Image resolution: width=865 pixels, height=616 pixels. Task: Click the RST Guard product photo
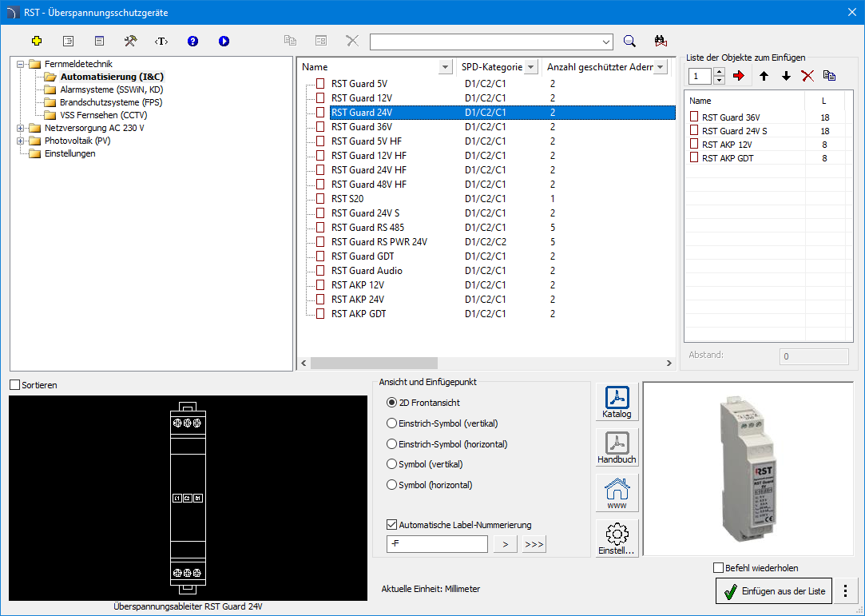748,469
